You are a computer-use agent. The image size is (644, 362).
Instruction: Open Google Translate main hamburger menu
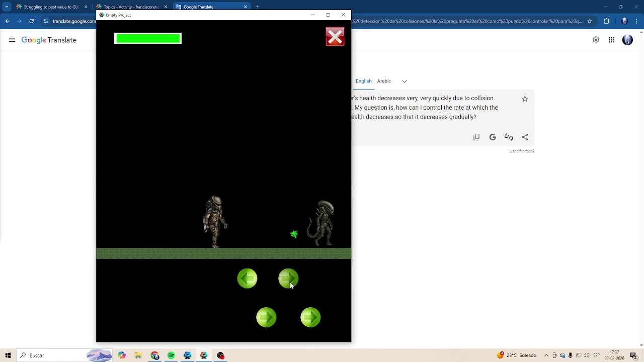click(x=12, y=40)
